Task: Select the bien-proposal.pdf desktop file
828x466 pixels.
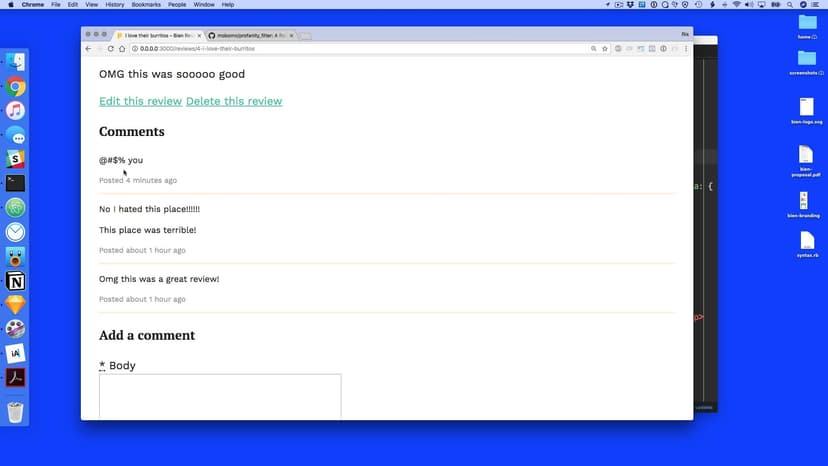Action: (806, 158)
